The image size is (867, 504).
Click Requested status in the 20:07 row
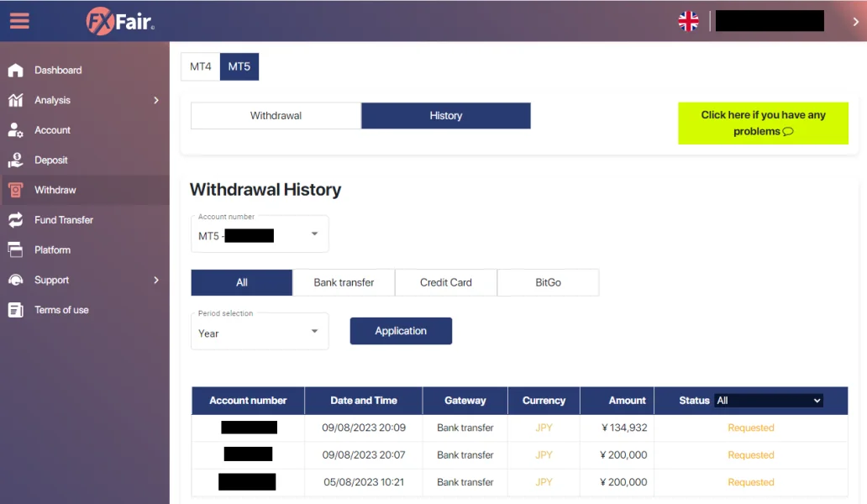[751, 454]
